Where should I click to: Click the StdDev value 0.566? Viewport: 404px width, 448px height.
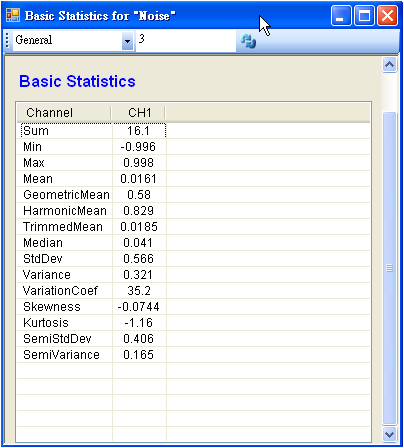139,259
